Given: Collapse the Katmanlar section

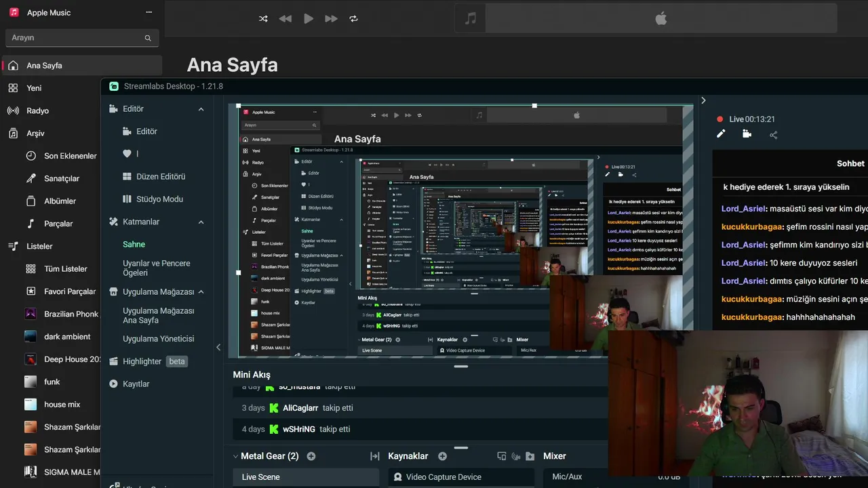Looking at the screenshot, I should point(201,222).
